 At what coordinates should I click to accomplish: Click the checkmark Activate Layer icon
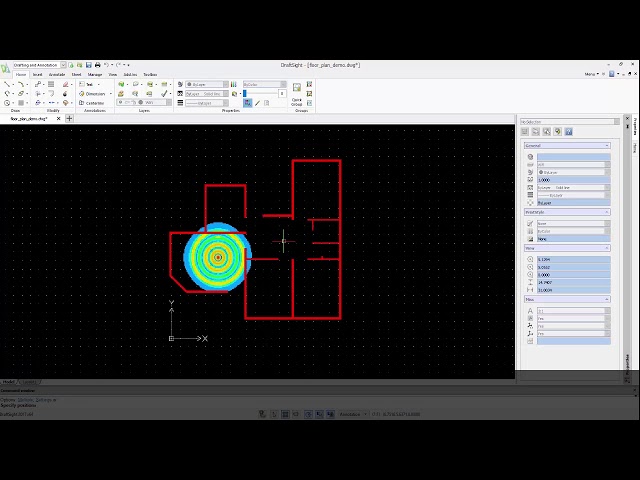(164, 93)
